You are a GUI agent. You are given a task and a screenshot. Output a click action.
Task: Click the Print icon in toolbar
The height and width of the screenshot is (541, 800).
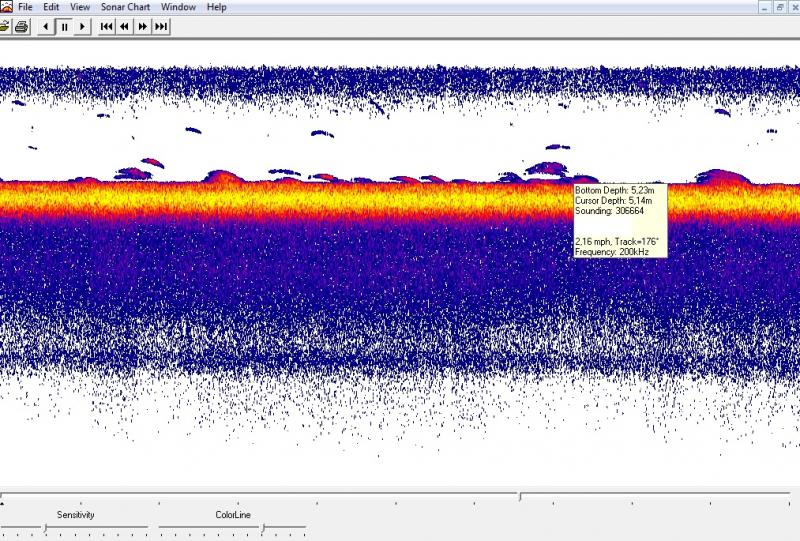[x=20, y=27]
